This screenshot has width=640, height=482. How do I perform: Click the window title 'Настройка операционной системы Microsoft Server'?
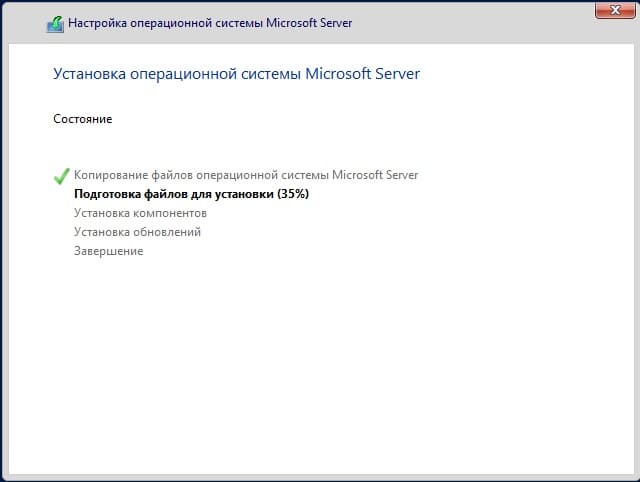tap(210, 23)
